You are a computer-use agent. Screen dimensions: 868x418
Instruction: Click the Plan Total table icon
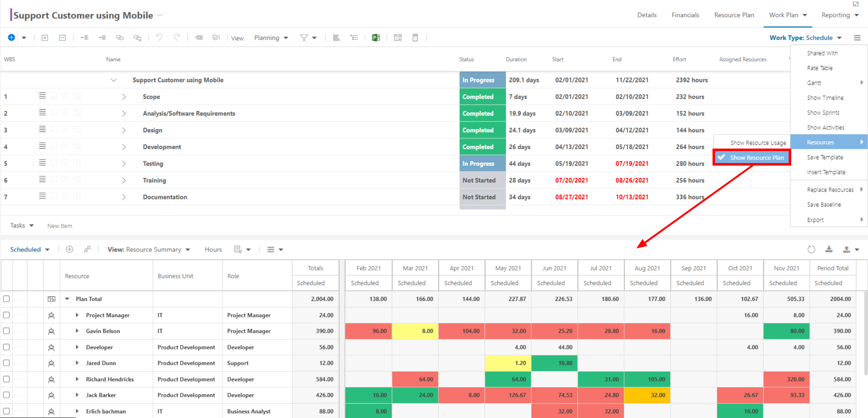pos(52,299)
